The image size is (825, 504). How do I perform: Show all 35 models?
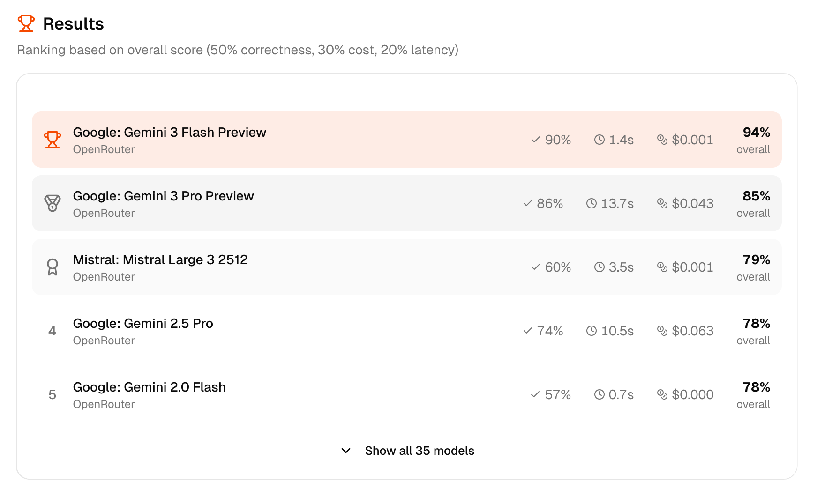pyautogui.click(x=420, y=451)
